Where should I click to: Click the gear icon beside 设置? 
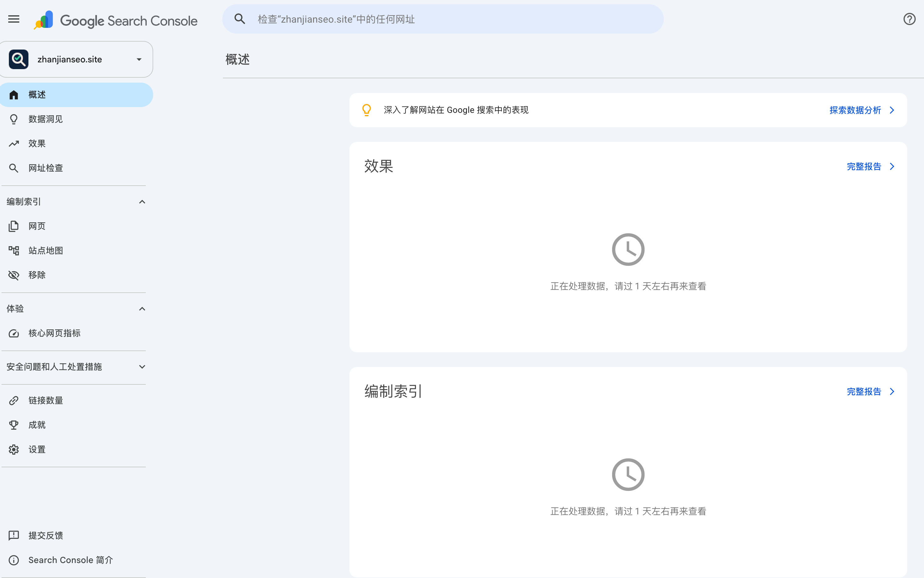(x=14, y=450)
